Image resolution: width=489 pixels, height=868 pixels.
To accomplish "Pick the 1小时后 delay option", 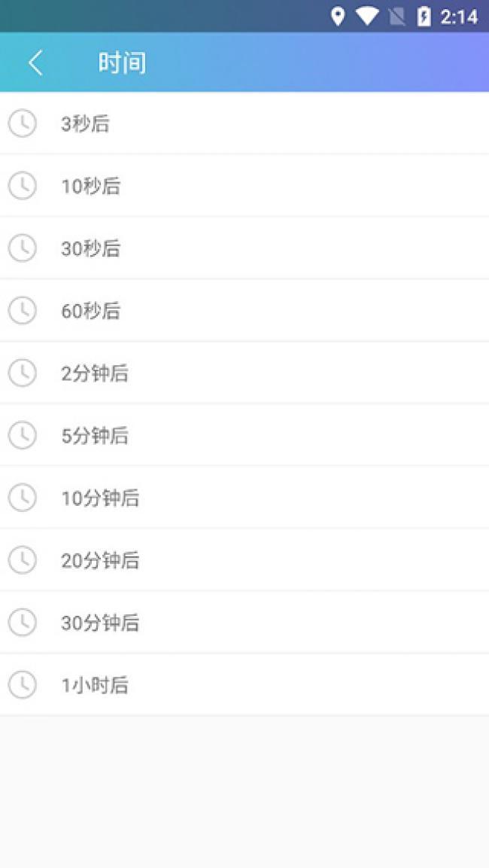I will coord(95,685).
